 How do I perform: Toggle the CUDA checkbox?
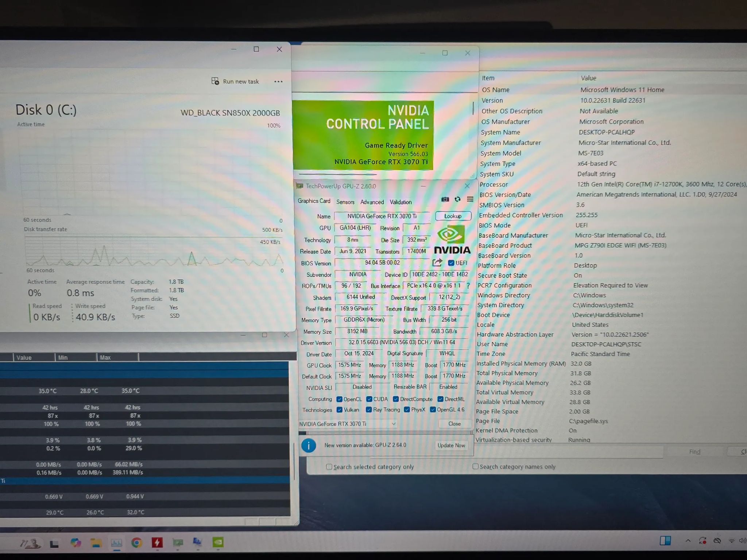coord(369,399)
